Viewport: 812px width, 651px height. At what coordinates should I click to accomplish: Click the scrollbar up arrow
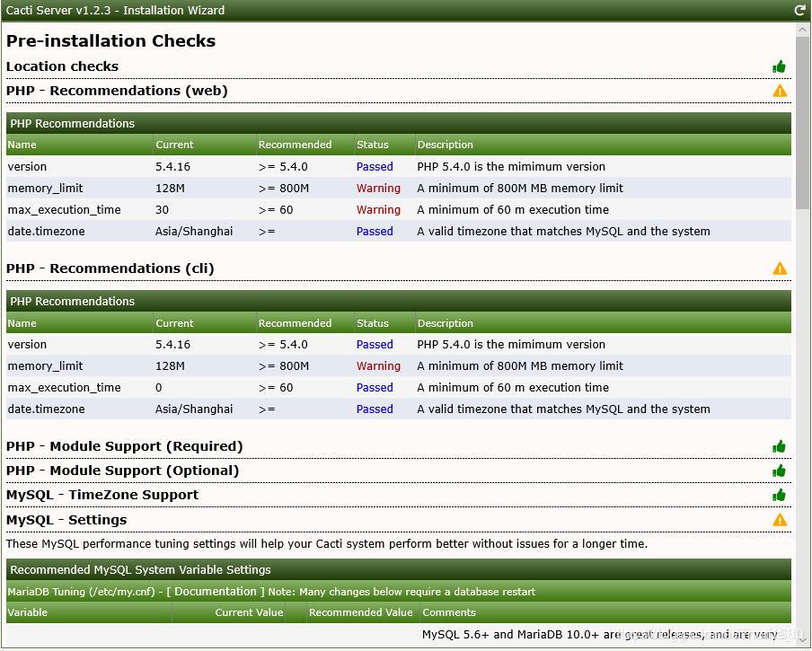(803, 30)
